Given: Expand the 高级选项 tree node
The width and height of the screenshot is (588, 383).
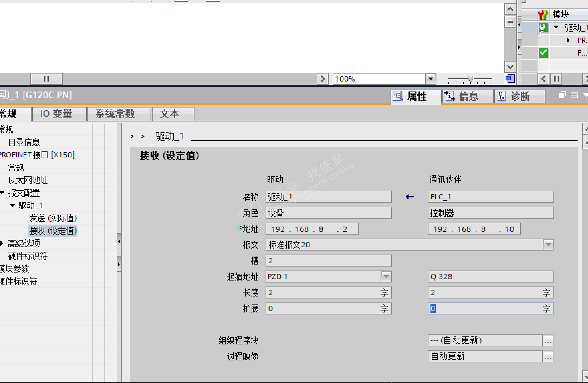Looking at the screenshot, I should pos(2,244).
